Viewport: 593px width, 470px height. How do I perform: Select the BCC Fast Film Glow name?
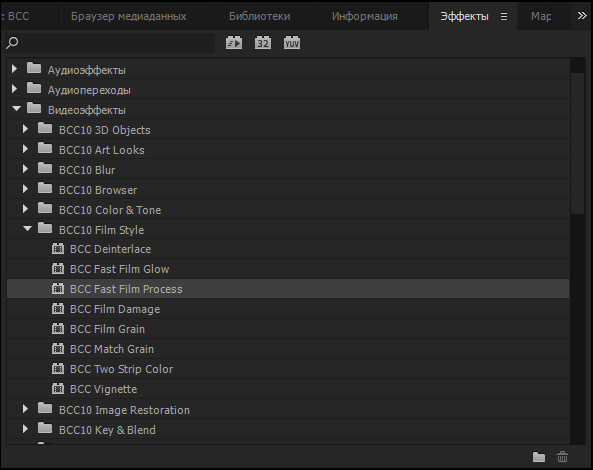point(120,269)
